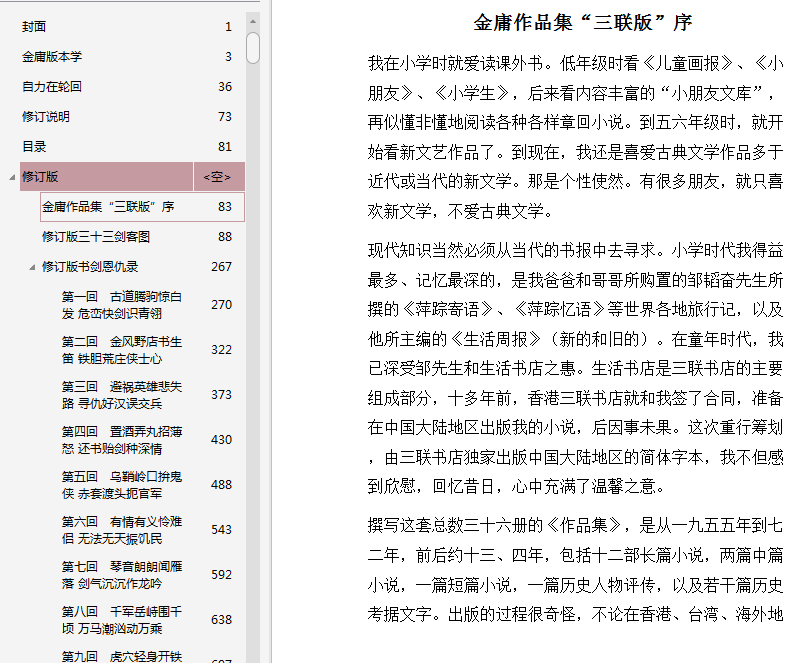
Task: Click the heading 金庸作品集"三联版"序 in document
Action: click(x=583, y=23)
